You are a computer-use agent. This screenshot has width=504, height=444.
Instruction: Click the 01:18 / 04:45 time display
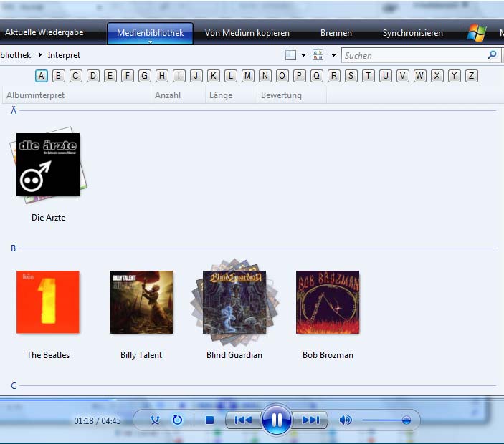pyautogui.click(x=98, y=420)
